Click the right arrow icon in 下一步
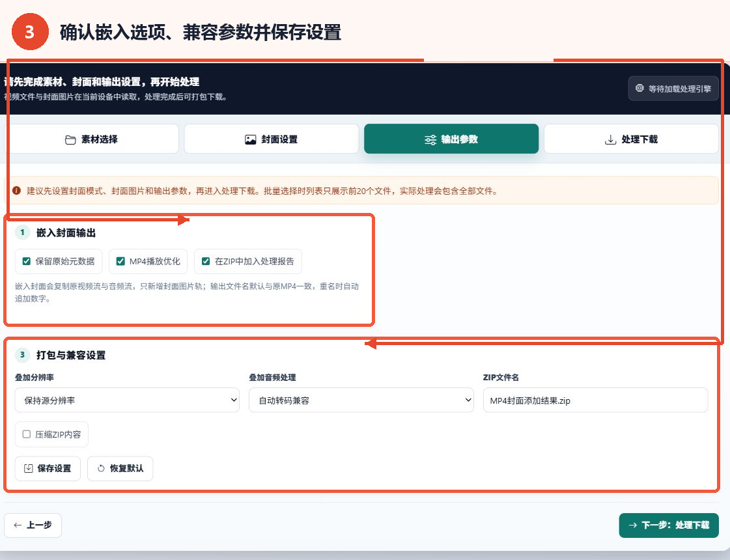Viewport: 730px width, 560px height. point(633,525)
